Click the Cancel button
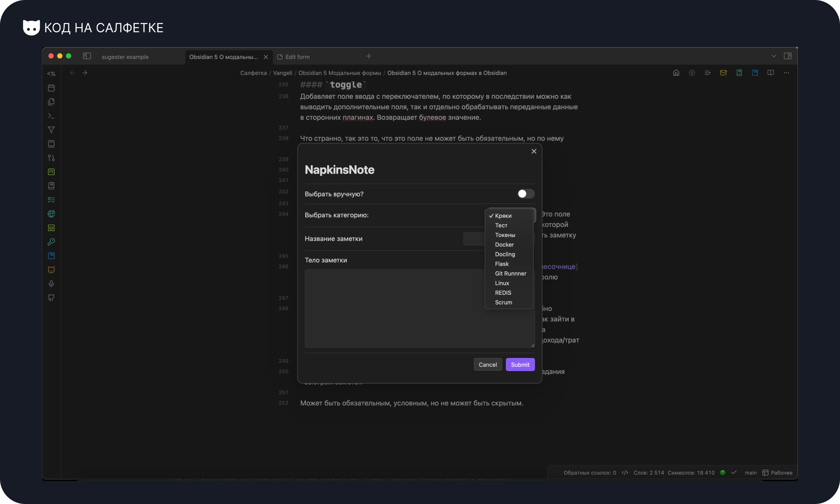The image size is (840, 504). tap(488, 365)
